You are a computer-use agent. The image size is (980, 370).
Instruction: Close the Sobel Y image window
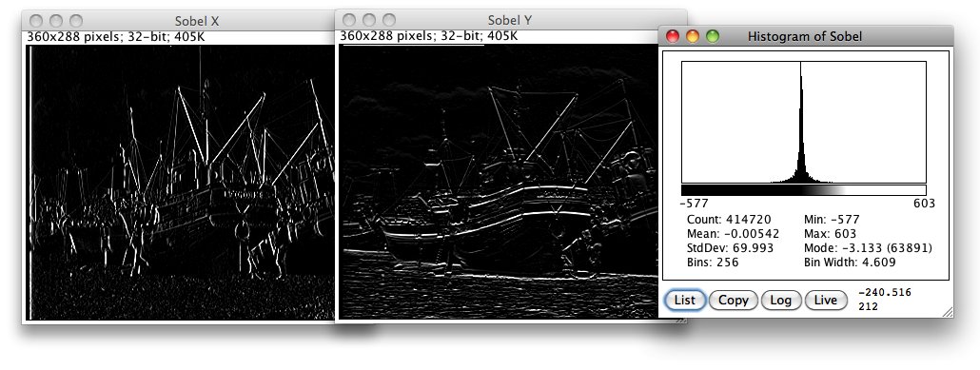point(349,20)
